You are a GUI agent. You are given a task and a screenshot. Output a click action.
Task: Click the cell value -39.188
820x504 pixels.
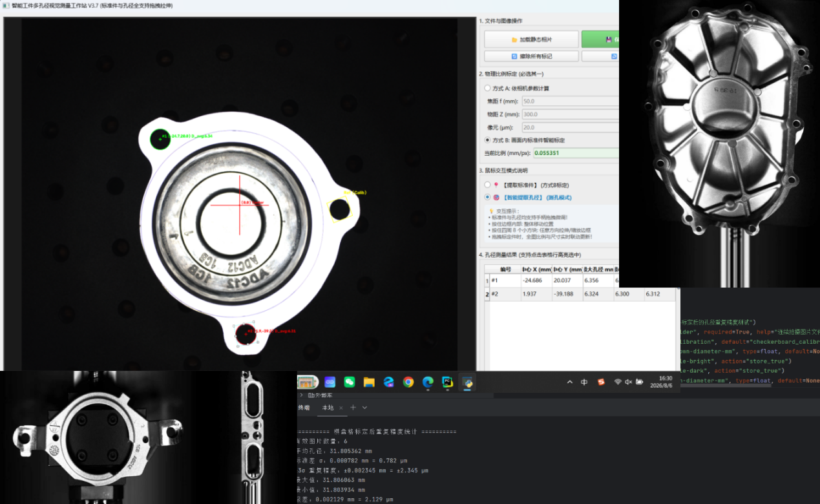(567, 294)
